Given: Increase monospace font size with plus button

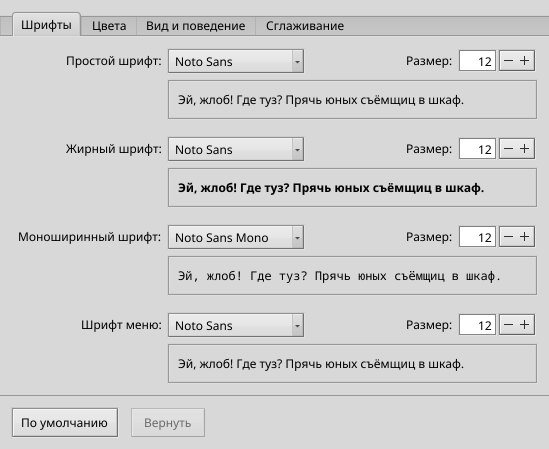Looking at the screenshot, I should 525,237.
